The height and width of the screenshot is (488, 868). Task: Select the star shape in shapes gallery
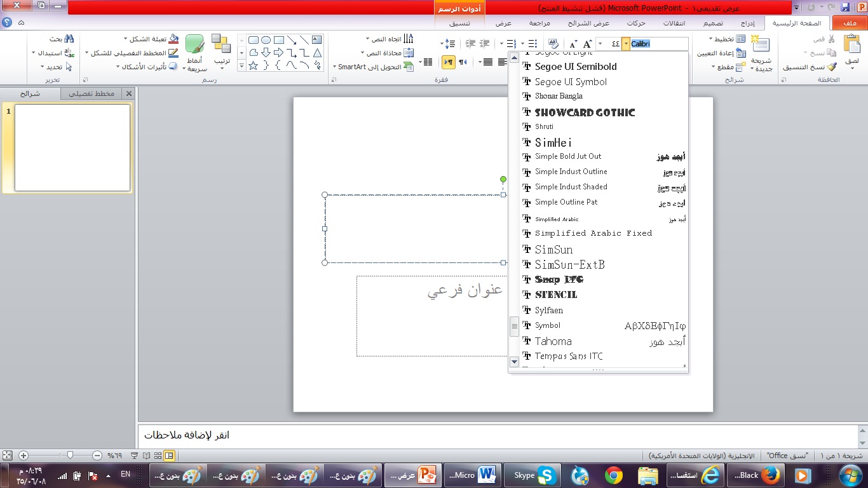point(253,65)
